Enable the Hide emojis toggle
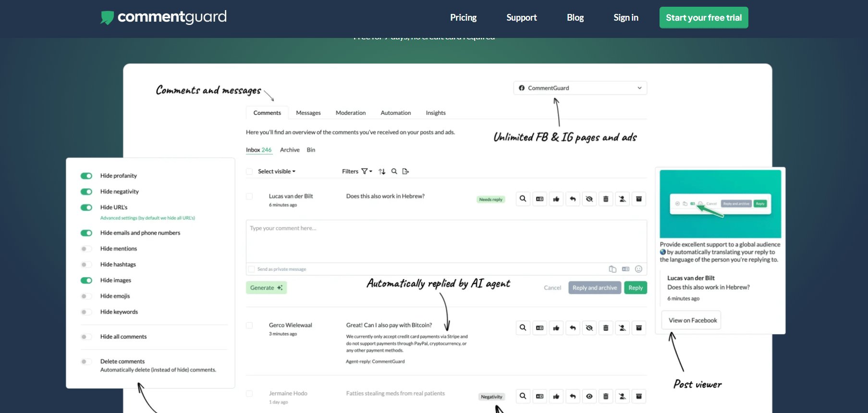The width and height of the screenshot is (868, 413). click(x=86, y=296)
